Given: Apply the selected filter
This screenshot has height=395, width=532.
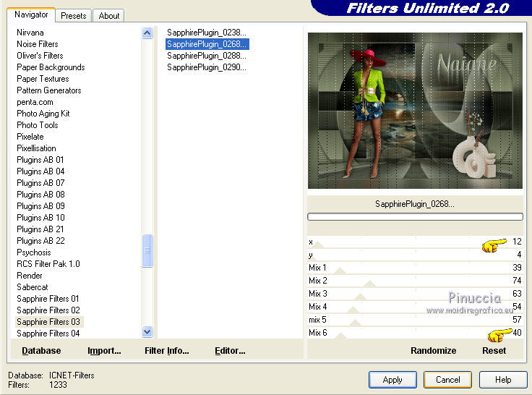Looking at the screenshot, I should click(x=392, y=380).
